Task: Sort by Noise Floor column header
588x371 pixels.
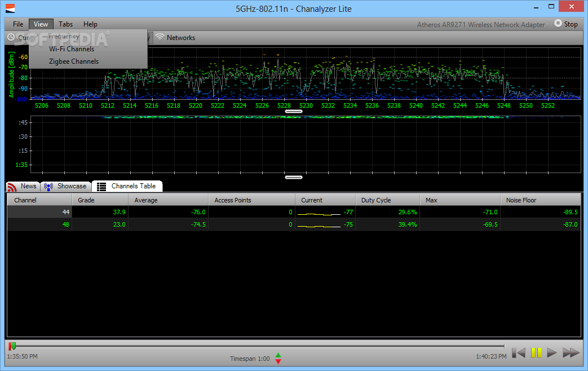Action: 541,200
